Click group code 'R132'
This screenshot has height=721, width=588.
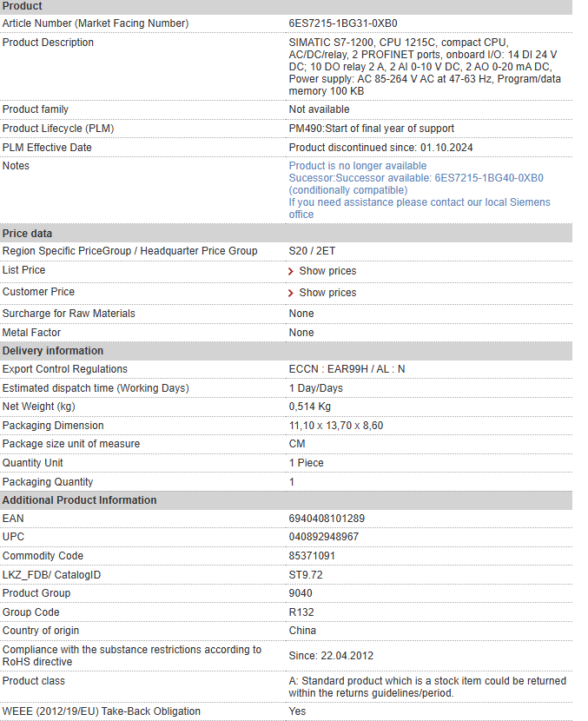point(301,612)
